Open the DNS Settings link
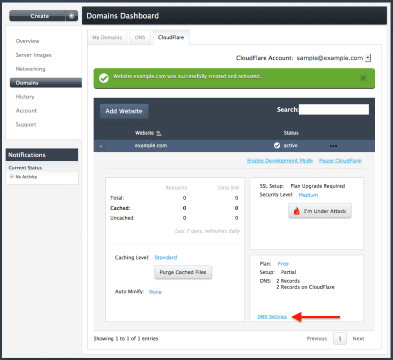393x360 pixels. coord(272,317)
